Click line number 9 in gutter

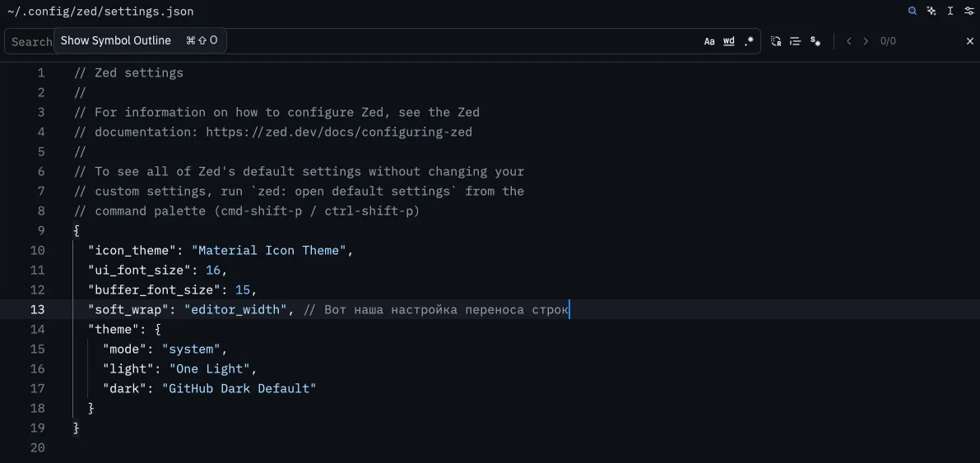point(41,230)
